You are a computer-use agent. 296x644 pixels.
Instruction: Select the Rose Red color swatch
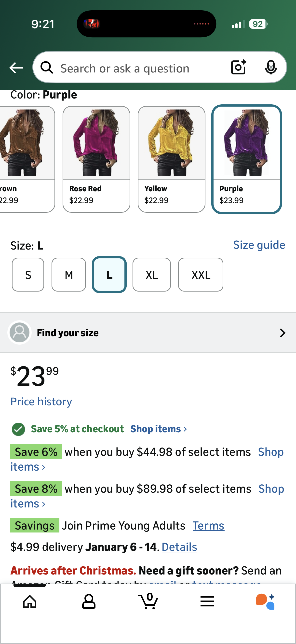click(96, 159)
